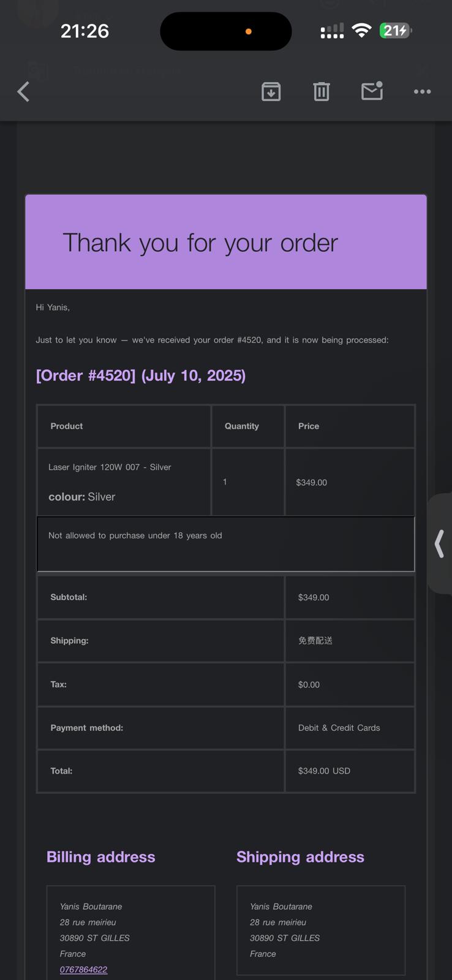The image size is (452, 980).
Task: Tap the under 18 years old purchase note
Action: pos(135,535)
